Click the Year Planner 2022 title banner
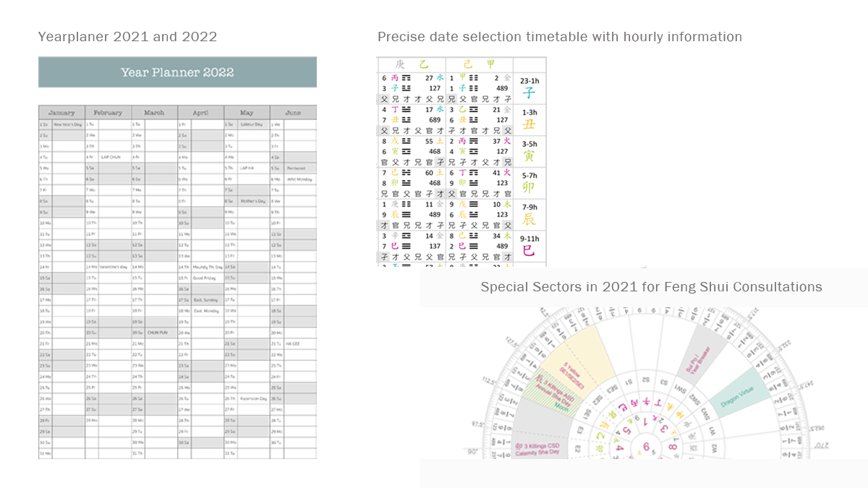The height and width of the screenshot is (488, 868). [x=177, y=72]
